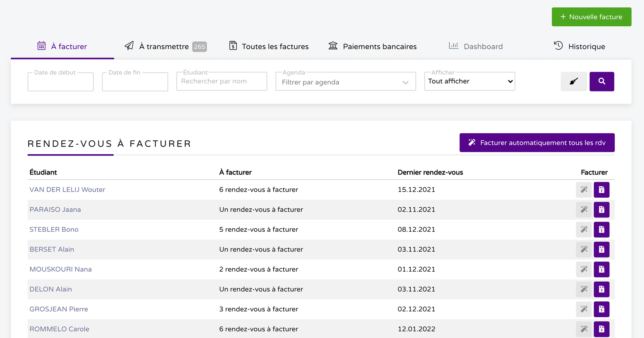Go to Paiements bancaires tab
This screenshot has width=644, height=338.
tap(373, 46)
